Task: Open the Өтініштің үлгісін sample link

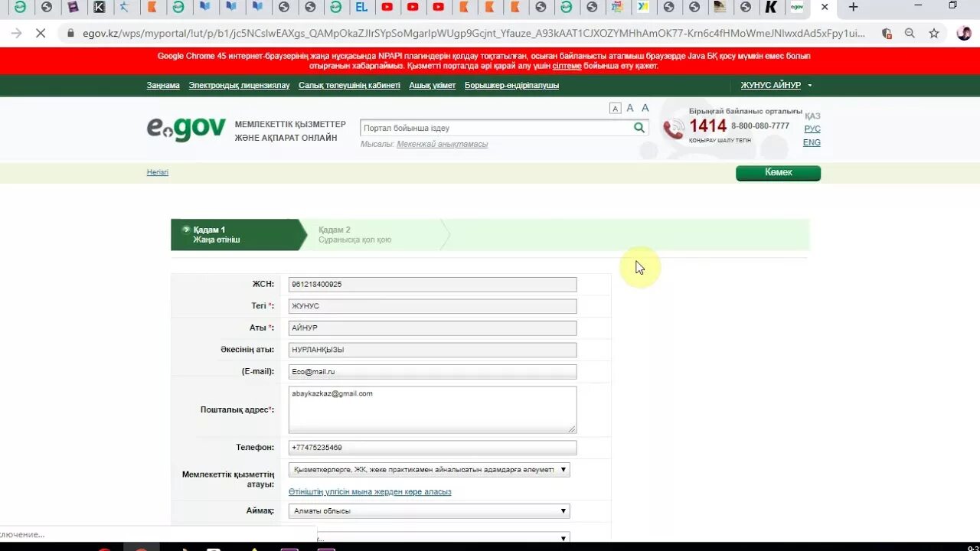Action: click(370, 491)
